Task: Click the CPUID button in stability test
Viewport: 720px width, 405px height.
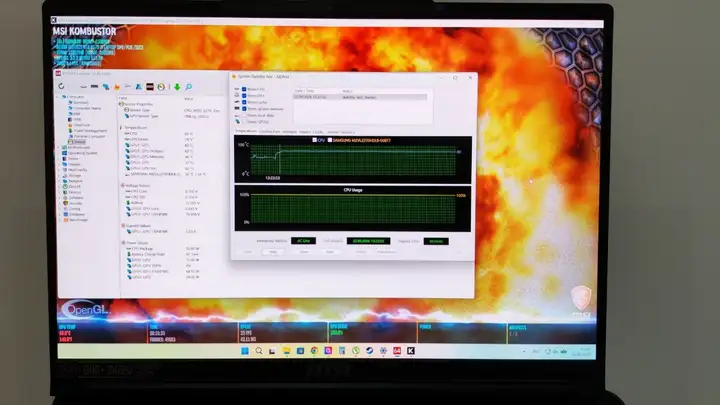Action: point(361,252)
